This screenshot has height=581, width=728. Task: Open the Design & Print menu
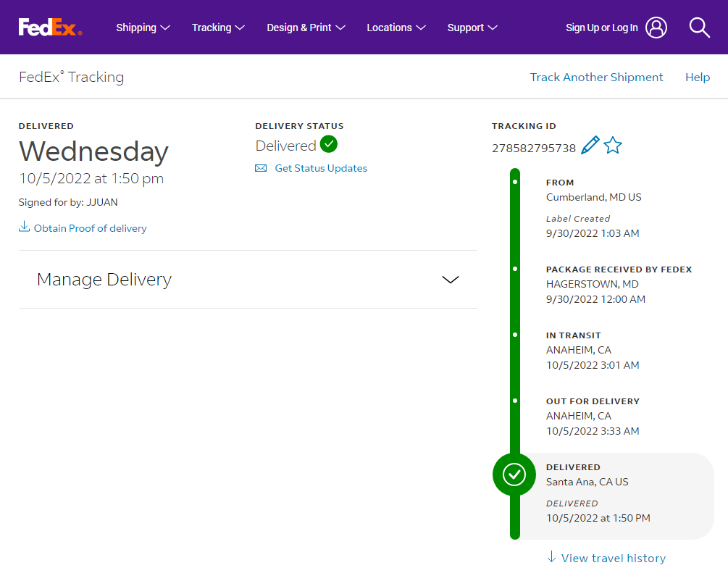(306, 28)
